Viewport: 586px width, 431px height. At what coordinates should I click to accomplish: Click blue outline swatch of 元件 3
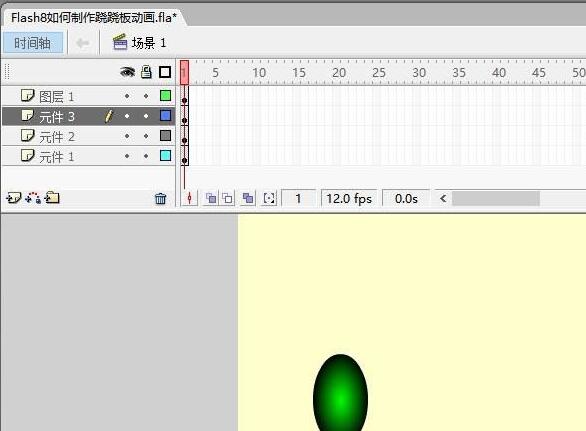click(165, 116)
